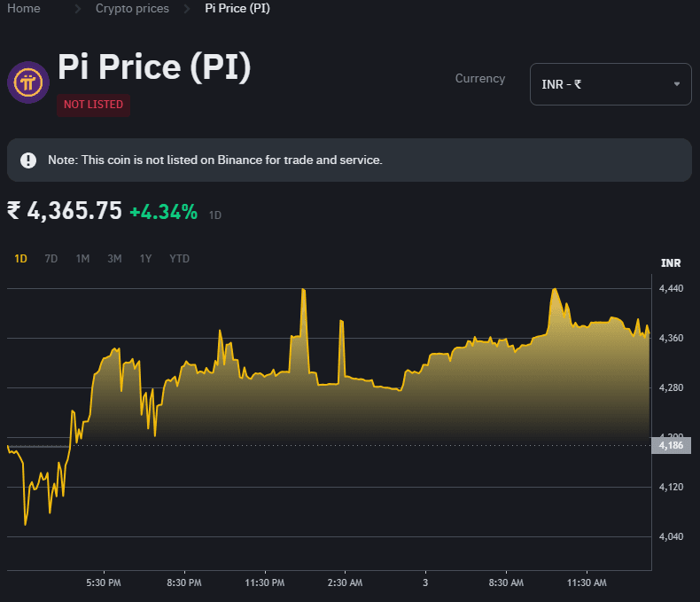700x602 pixels.
Task: Click the currency dropdown arrow
Action: pyautogui.click(x=677, y=84)
